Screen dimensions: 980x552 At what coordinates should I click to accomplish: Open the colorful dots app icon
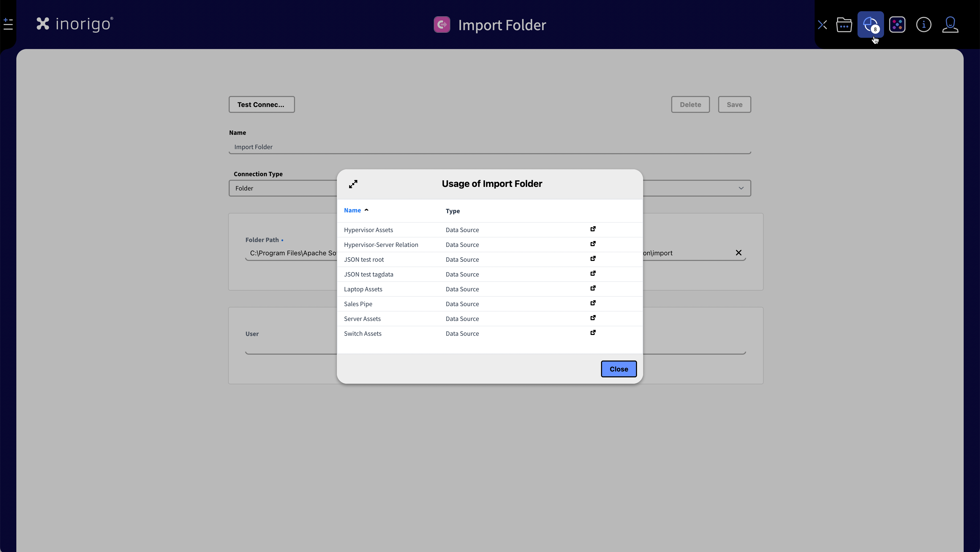tap(897, 25)
